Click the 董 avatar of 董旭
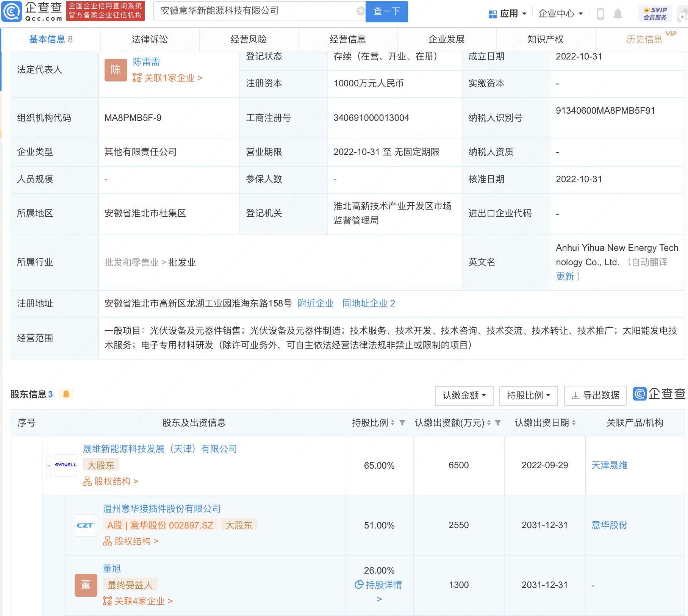 click(86, 585)
